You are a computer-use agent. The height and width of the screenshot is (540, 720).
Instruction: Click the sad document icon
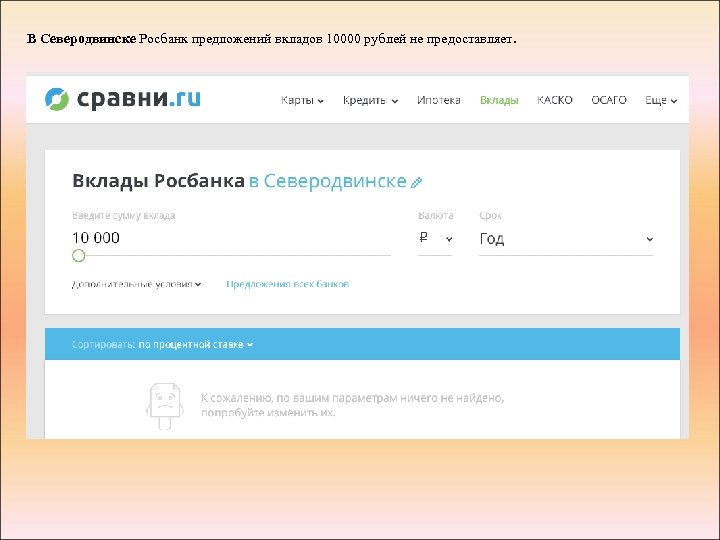click(x=165, y=406)
